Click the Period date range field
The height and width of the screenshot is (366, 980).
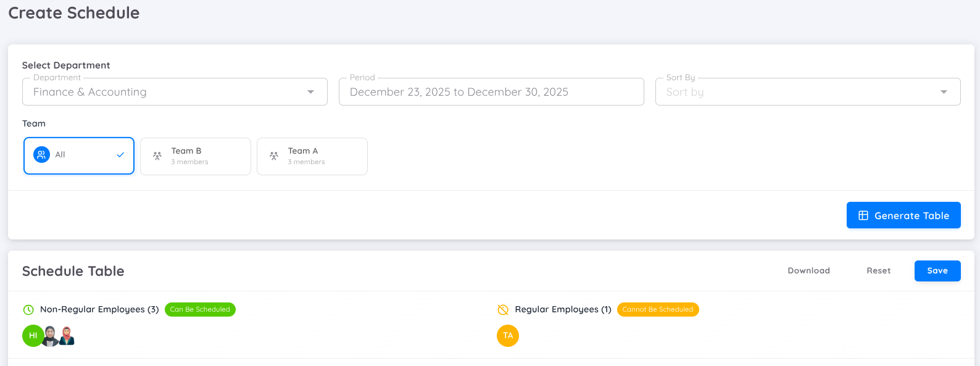coord(491,92)
